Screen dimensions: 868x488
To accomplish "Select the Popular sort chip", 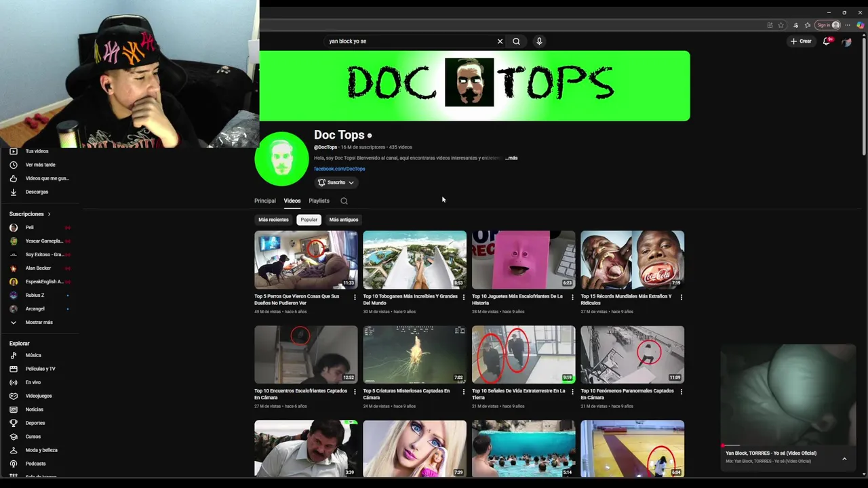I will 309,220.
